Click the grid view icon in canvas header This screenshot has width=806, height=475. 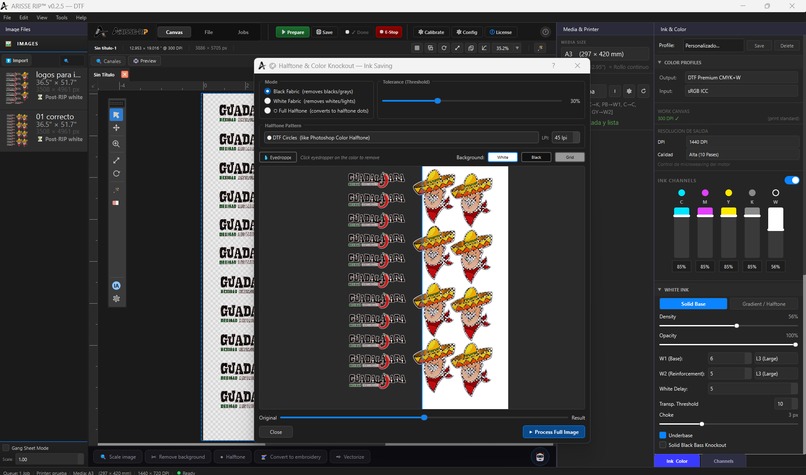417,48
